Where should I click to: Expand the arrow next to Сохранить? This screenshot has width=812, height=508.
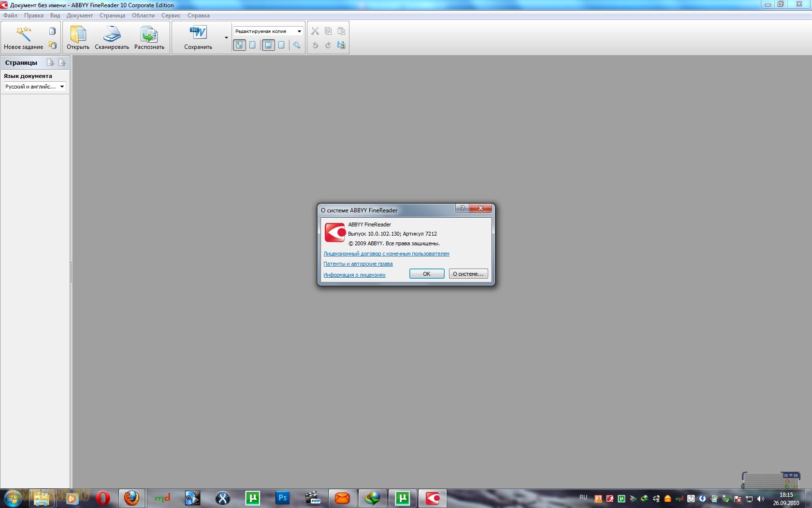[226, 38]
